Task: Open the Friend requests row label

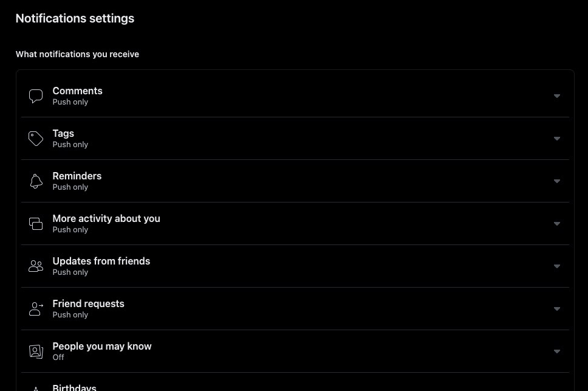Action: pyautogui.click(x=88, y=304)
